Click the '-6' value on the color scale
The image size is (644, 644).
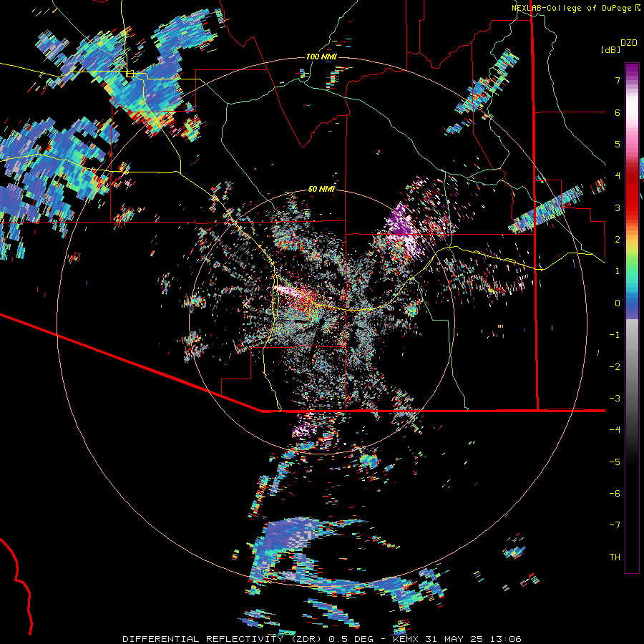pos(615,494)
